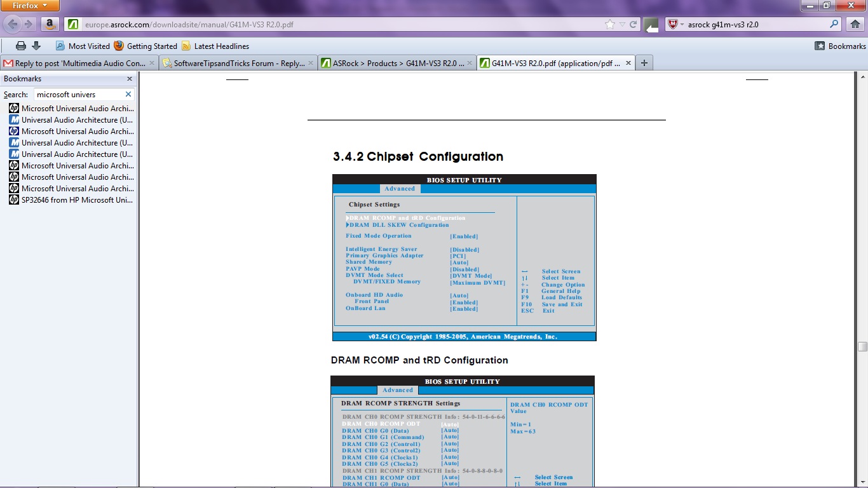Click the 'OnBoard Lan' setting text

pyautogui.click(x=365, y=308)
